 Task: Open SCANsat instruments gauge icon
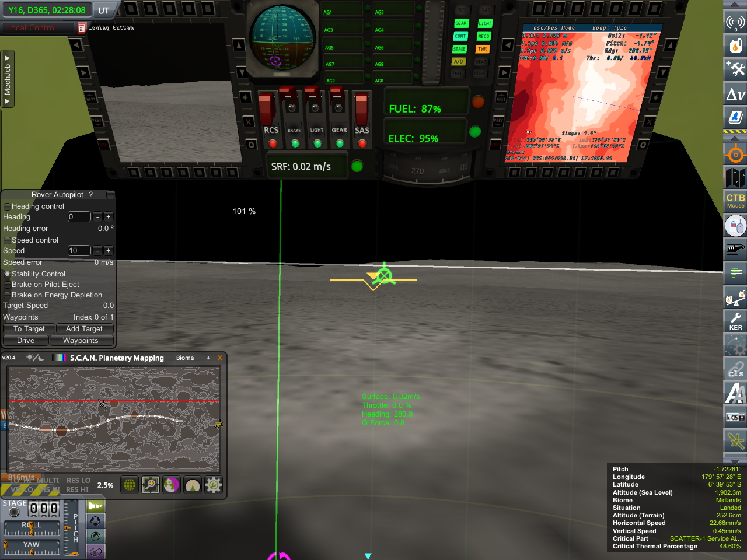tap(193, 485)
